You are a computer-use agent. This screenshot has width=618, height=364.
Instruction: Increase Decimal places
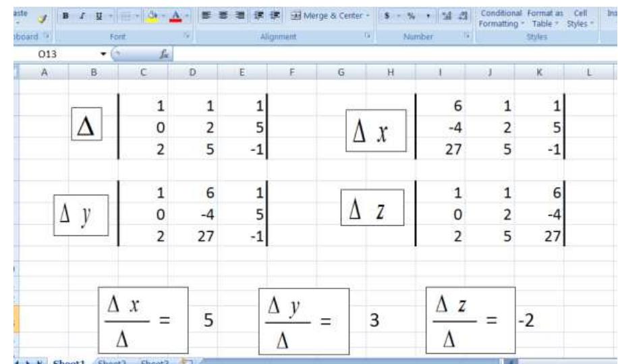point(447,16)
